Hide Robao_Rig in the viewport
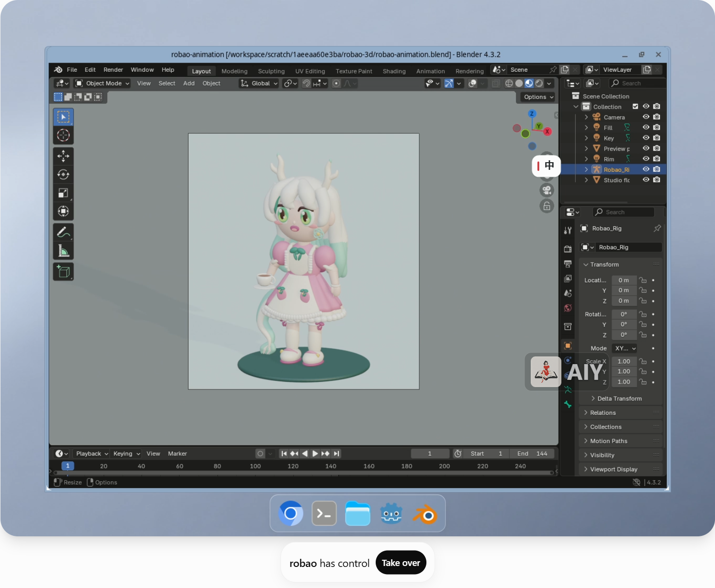Screen dimensions: 715x588 coord(646,169)
